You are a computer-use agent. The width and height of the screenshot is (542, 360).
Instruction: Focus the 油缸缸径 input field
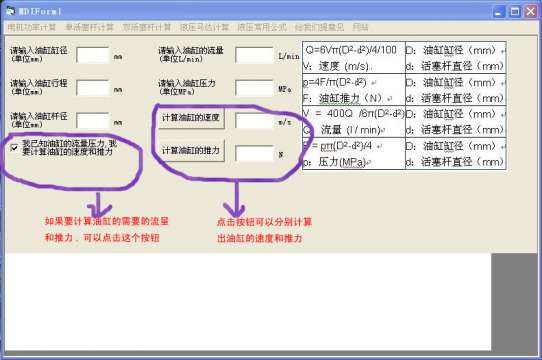pyautogui.click(x=93, y=55)
